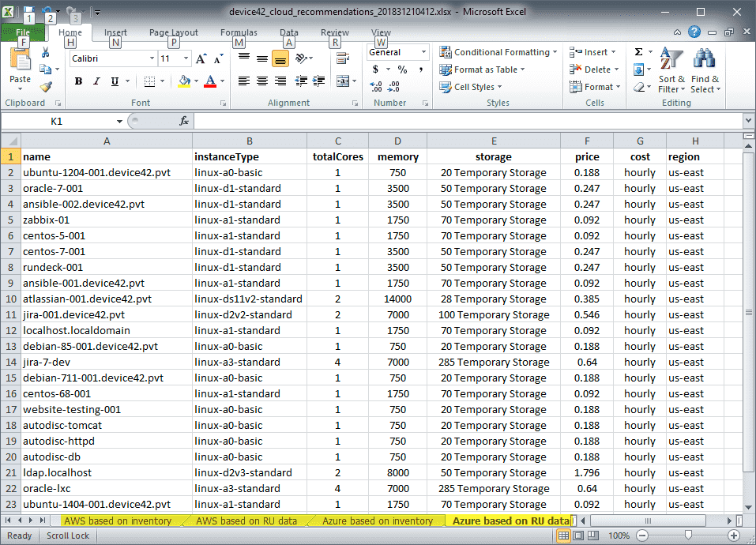Image resolution: width=756 pixels, height=545 pixels.
Task: Open the Sort & Filter menu
Action: pos(671,70)
